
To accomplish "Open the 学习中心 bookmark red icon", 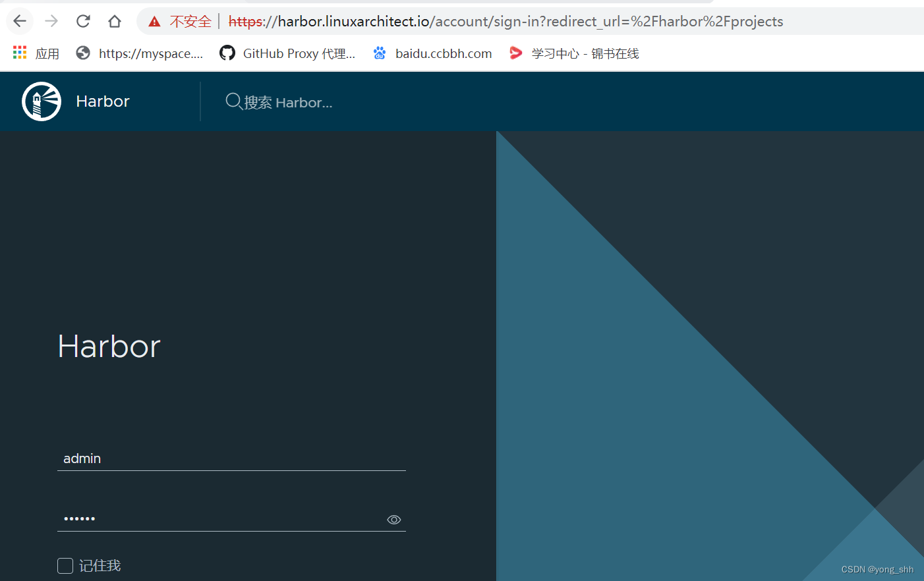I will [x=516, y=53].
